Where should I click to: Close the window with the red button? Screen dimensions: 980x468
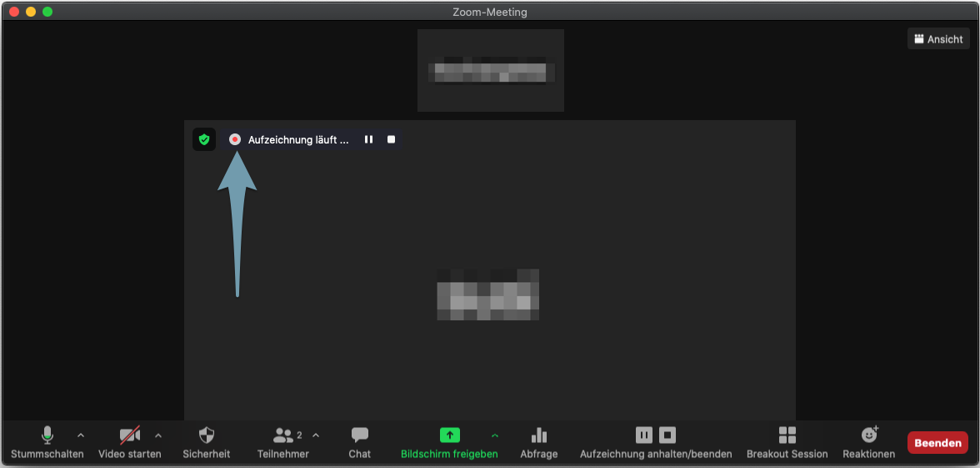13,12
